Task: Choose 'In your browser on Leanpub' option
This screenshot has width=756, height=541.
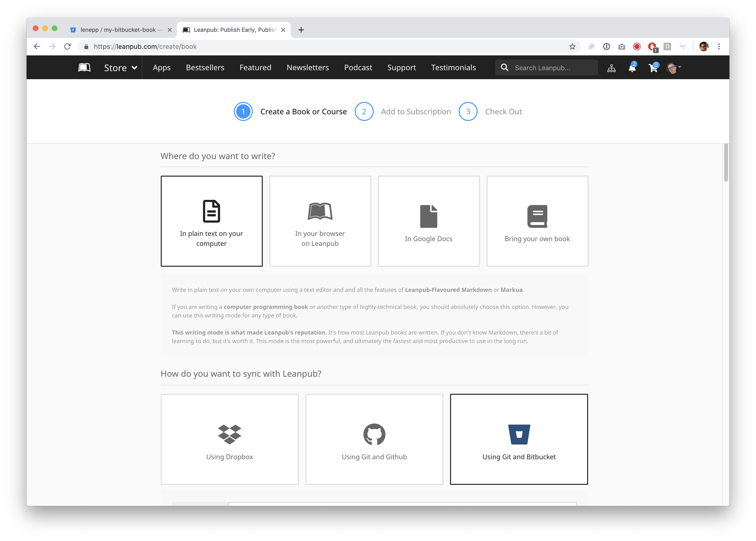Action: [x=320, y=221]
